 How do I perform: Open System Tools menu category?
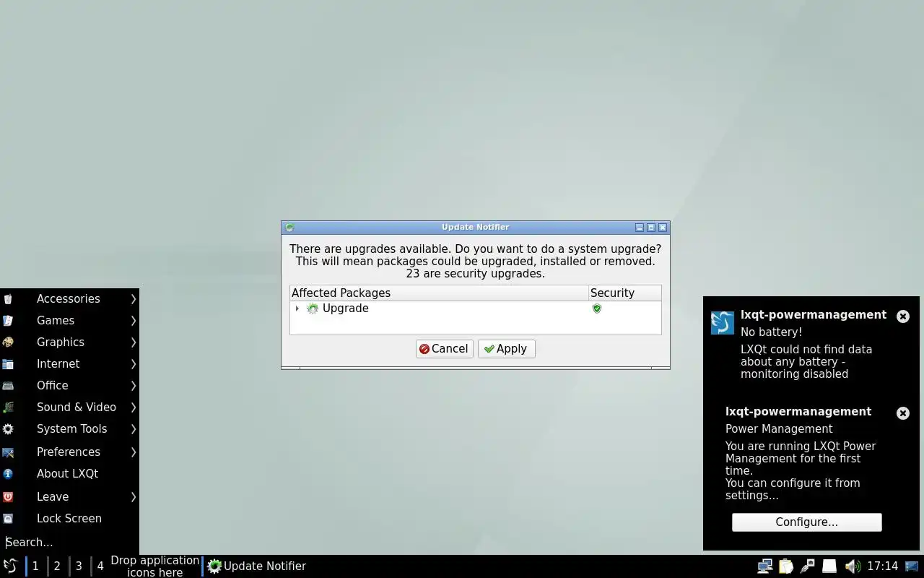pyautogui.click(x=69, y=428)
